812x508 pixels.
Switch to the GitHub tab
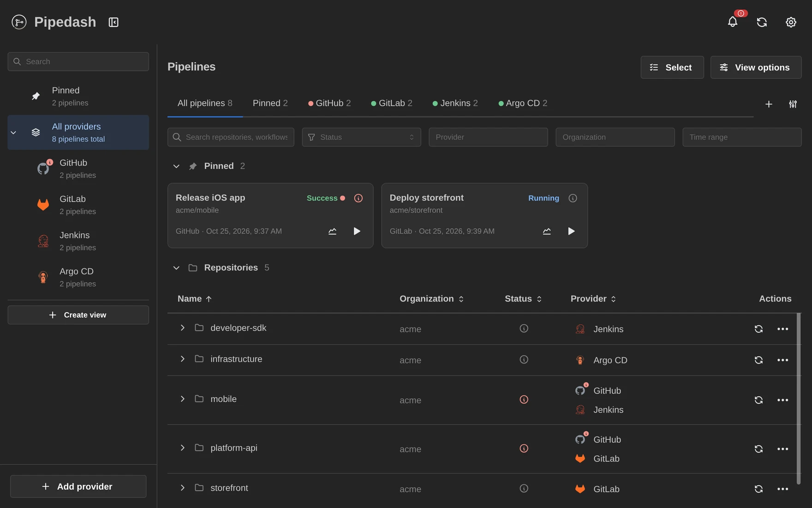pyautogui.click(x=329, y=103)
